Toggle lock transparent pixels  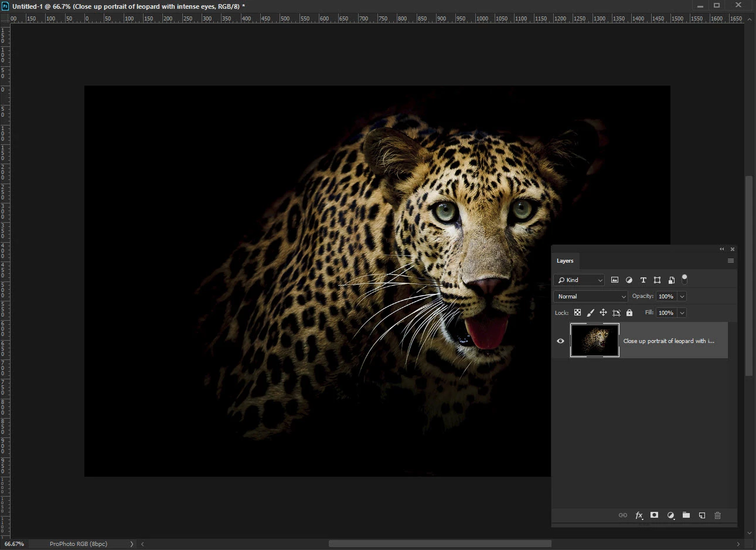tap(577, 313)
